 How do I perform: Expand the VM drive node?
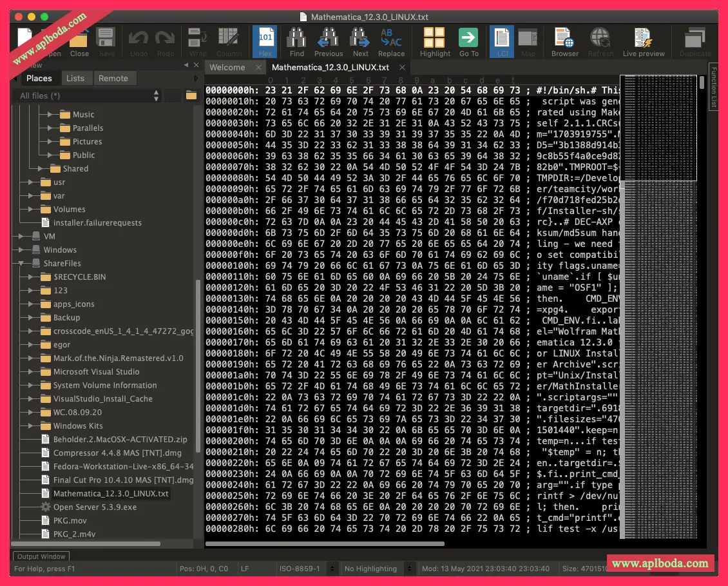[x=21, y=236]
